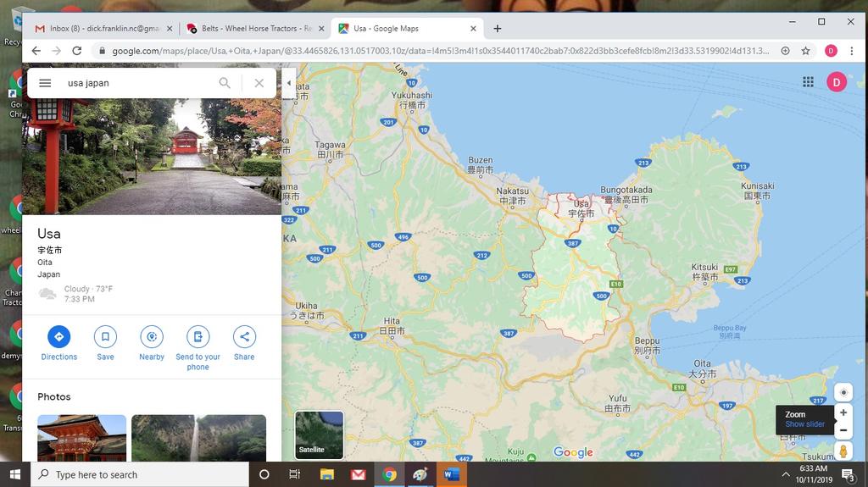
Task: Click the Beppu city label
Action: [x=647, y=346]
